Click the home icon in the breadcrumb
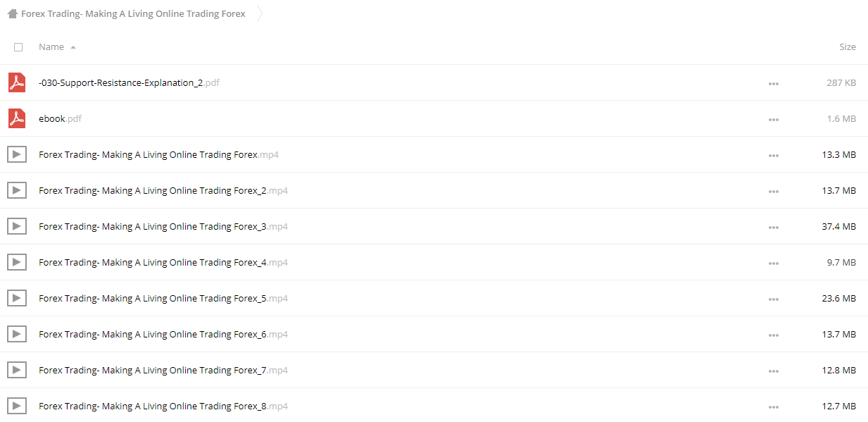This screenshot has height=422, width=868. click(13, 13)
